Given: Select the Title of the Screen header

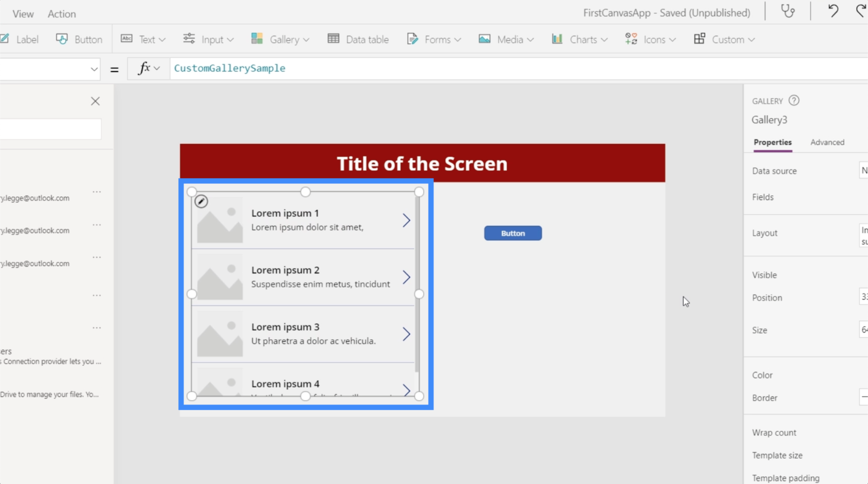Looking at the screenshot, I should point(422,163).
